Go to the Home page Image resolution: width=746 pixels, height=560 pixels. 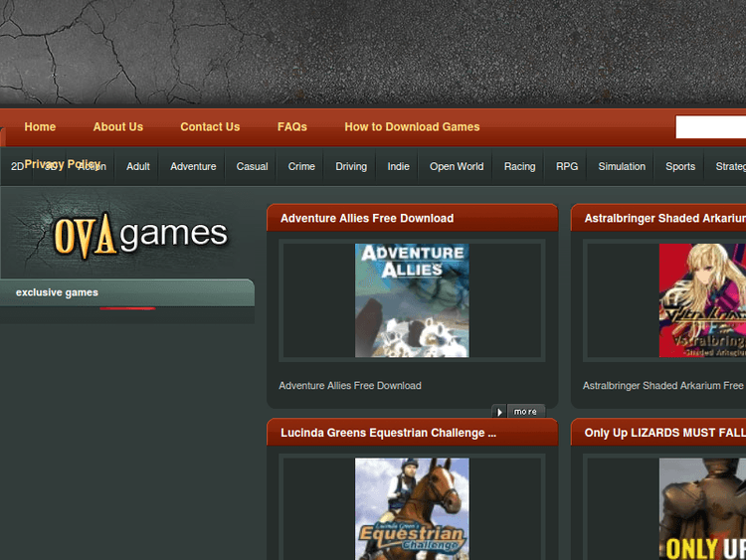tap(40, 127)
